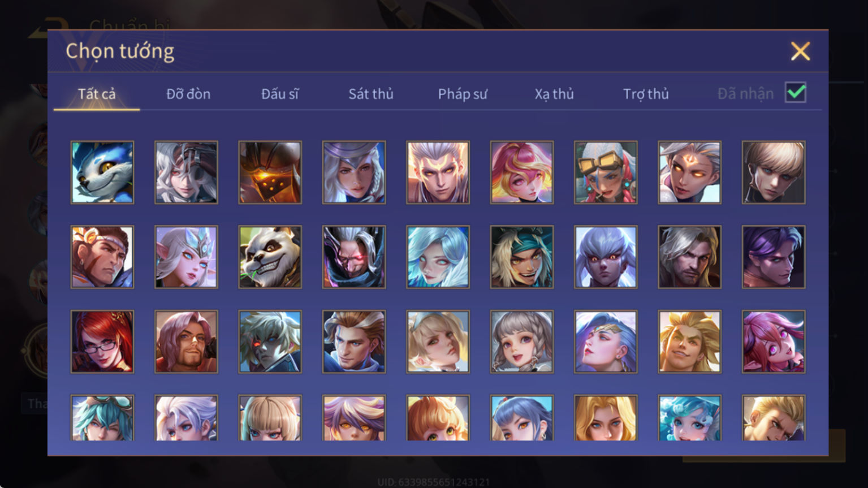Choose the panda hero portrait
The width and height of the screenshot is (868, 488).
pos(270,257)
